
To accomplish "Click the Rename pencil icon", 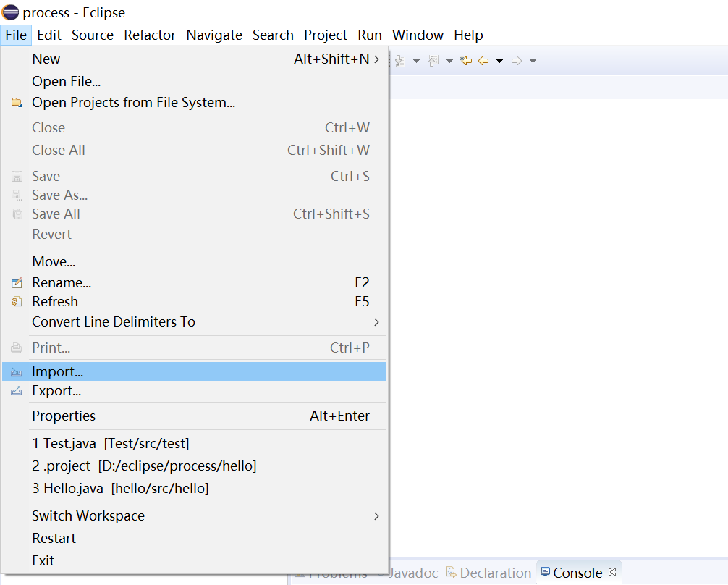I will (16, 282).
